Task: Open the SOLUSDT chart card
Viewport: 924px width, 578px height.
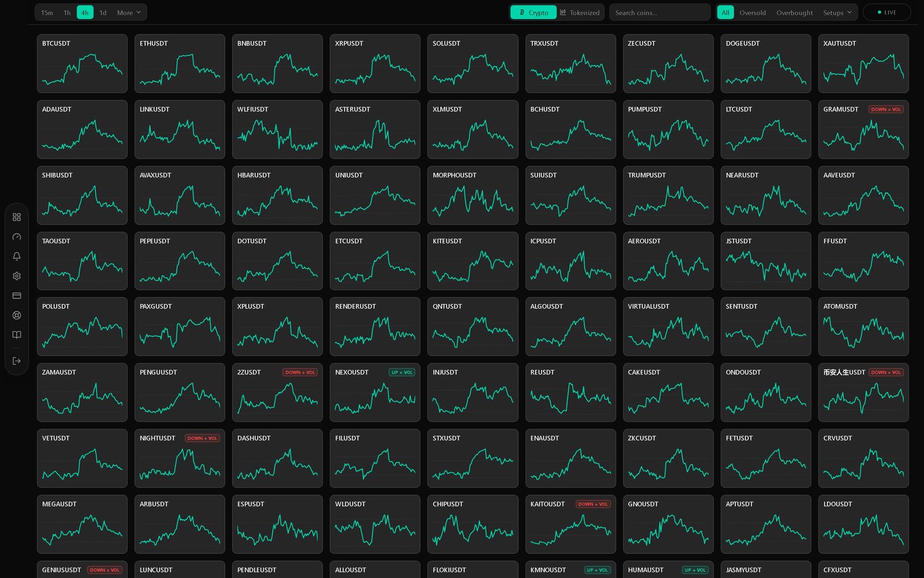Action: coord(472,64)
